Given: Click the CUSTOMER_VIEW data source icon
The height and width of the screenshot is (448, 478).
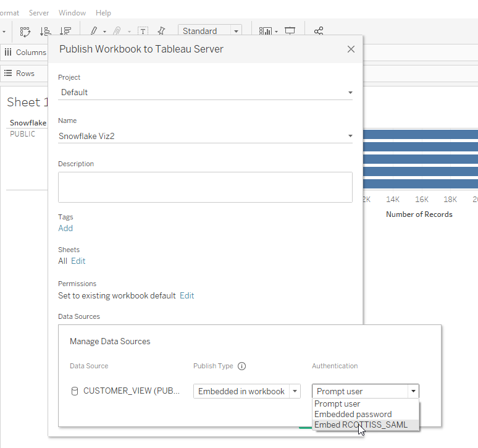Looking at the screenshot, I should pos(74,391).
